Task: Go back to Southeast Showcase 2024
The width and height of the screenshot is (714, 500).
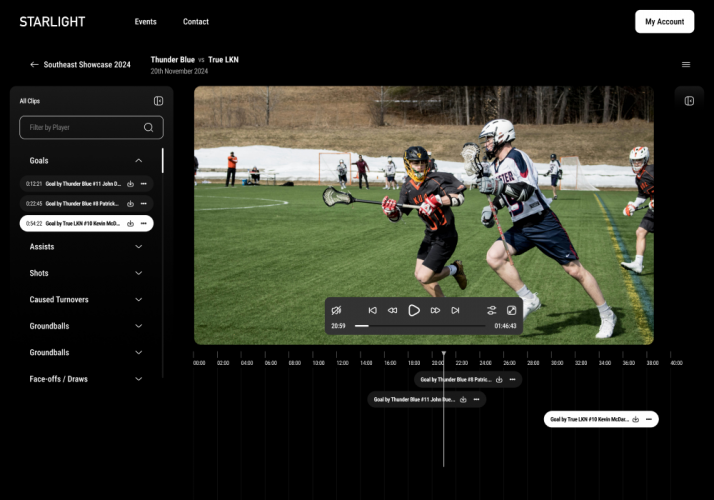Action: tap(80, 65)
